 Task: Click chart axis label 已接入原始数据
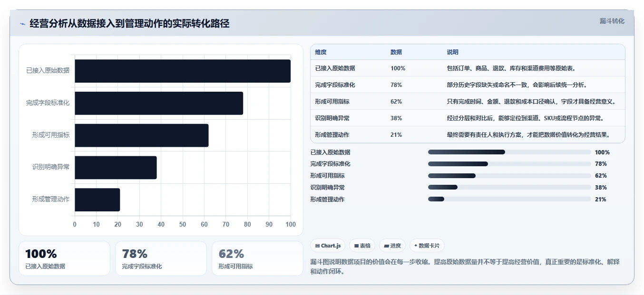pos(48,71)
